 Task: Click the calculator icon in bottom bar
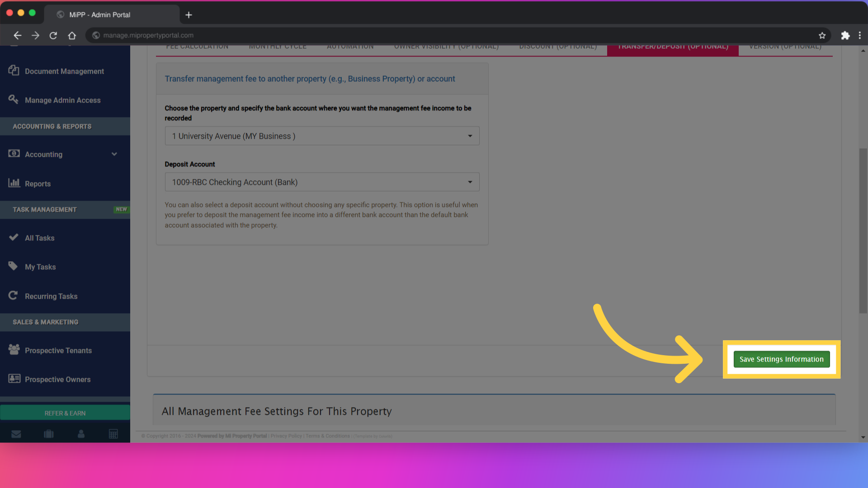[113, 433]
